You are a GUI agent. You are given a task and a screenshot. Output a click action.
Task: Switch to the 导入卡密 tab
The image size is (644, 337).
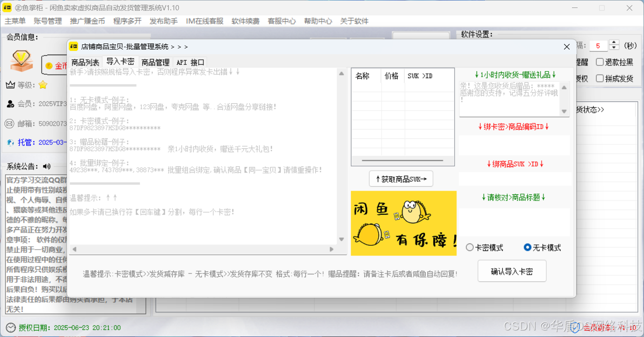120,61
